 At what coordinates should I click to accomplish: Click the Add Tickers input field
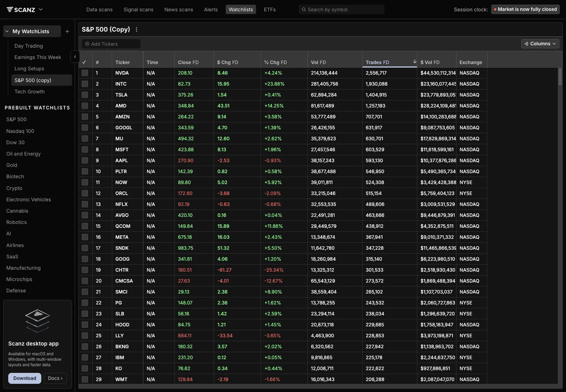(111, 44)
